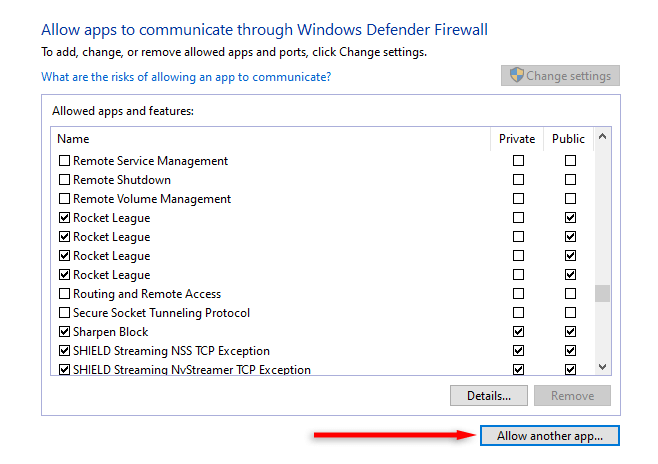Click the Change settings shield button

pyautogui.click(x=561, y=76)
